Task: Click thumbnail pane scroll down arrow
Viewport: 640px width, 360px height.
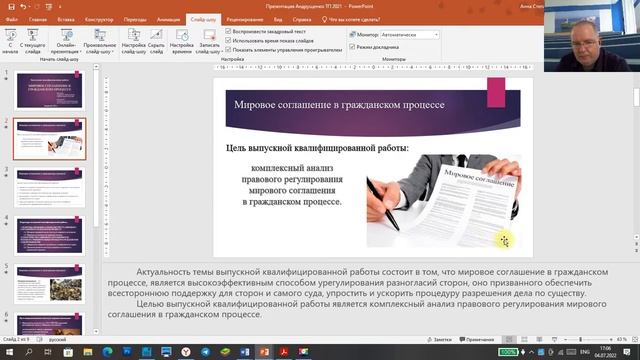Action: [96, 331]
